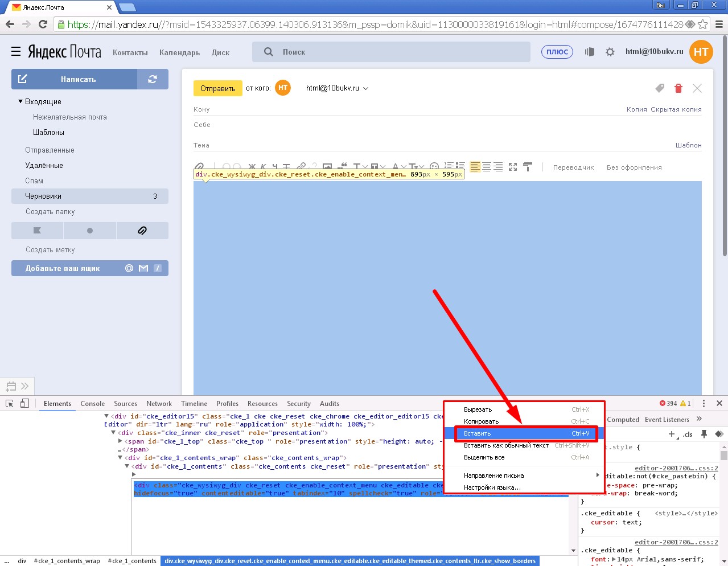Click the Отправить send button
728x566 pixels.
[218, 88]
